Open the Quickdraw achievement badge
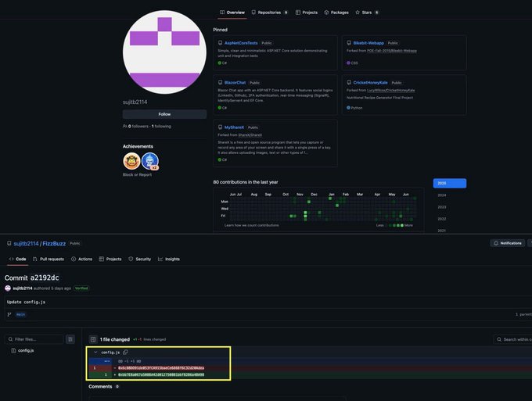 [131, 161]
